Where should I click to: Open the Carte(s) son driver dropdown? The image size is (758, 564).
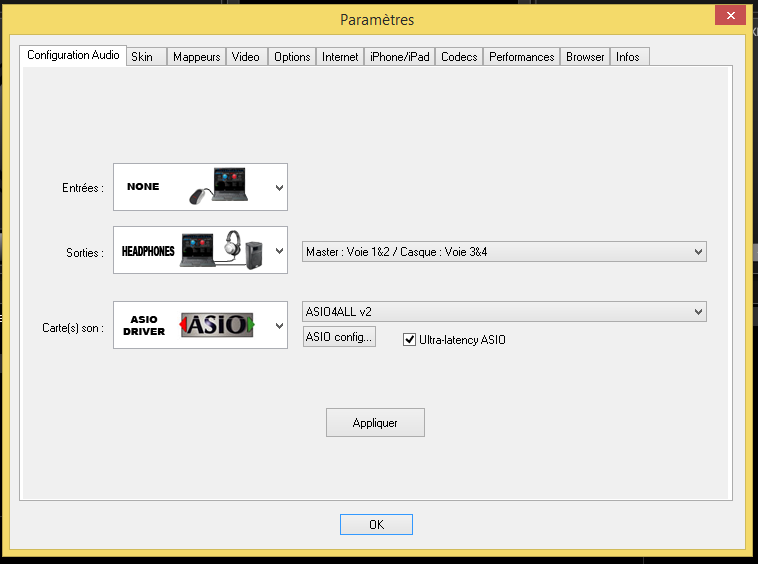pos(279,326)
